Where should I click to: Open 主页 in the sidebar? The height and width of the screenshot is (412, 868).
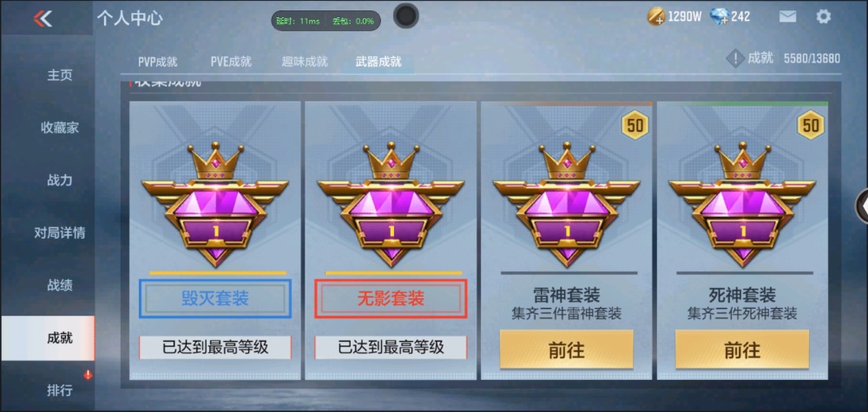point(59,75)
